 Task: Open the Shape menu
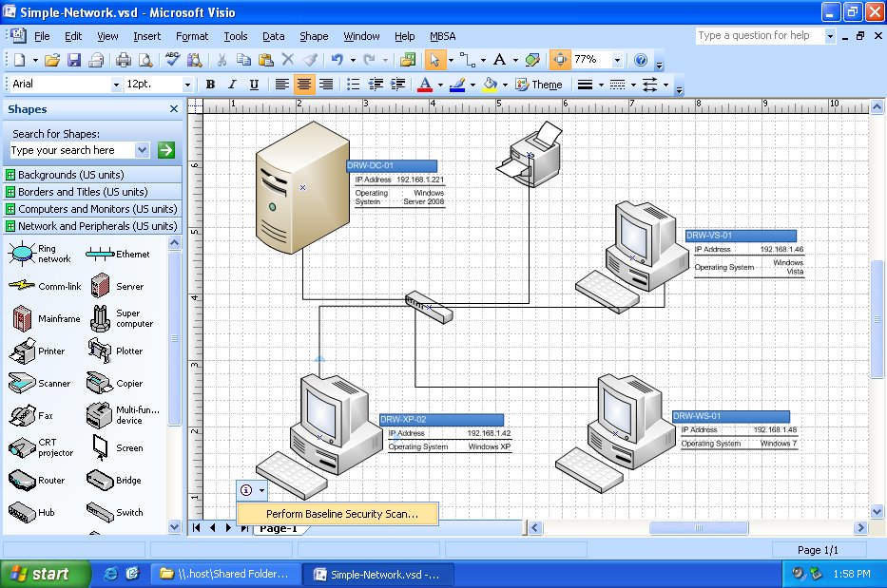(x=313, y=36)
